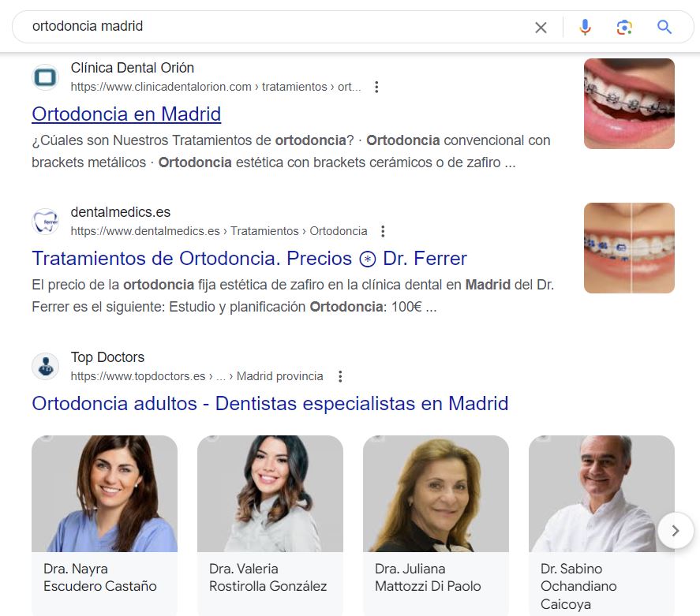Click the name 'Dra. Nayra Escudero Castaño'

[x=100, y=577]
